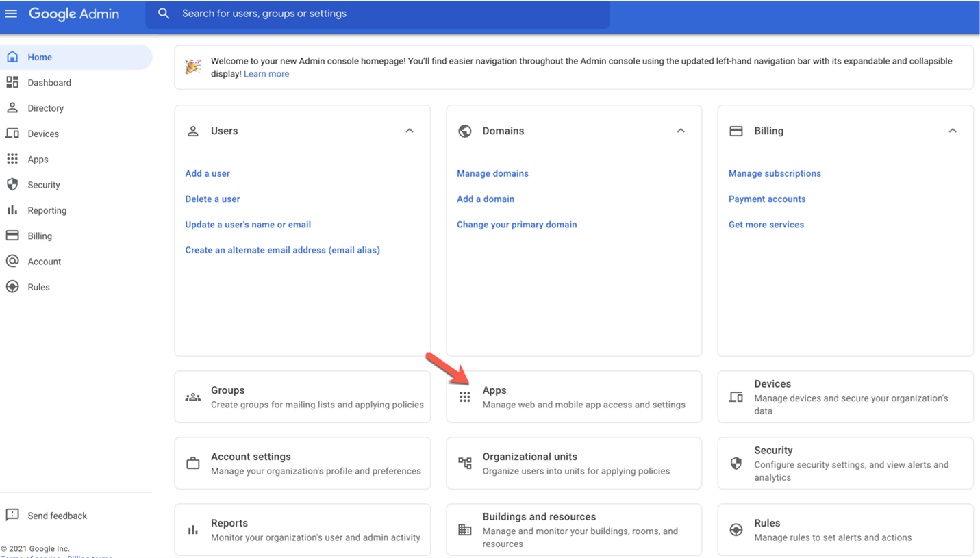980x558 pixels.
Task: Open the Buildings and resources card title
Action: pos(539,517)
